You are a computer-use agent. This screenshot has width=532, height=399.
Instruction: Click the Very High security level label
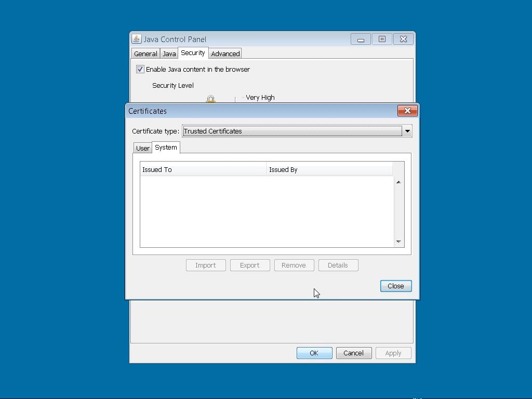260,97
